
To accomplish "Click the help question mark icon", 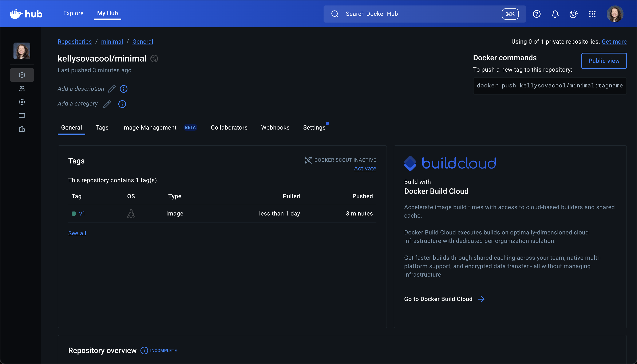I will (537, 14).
